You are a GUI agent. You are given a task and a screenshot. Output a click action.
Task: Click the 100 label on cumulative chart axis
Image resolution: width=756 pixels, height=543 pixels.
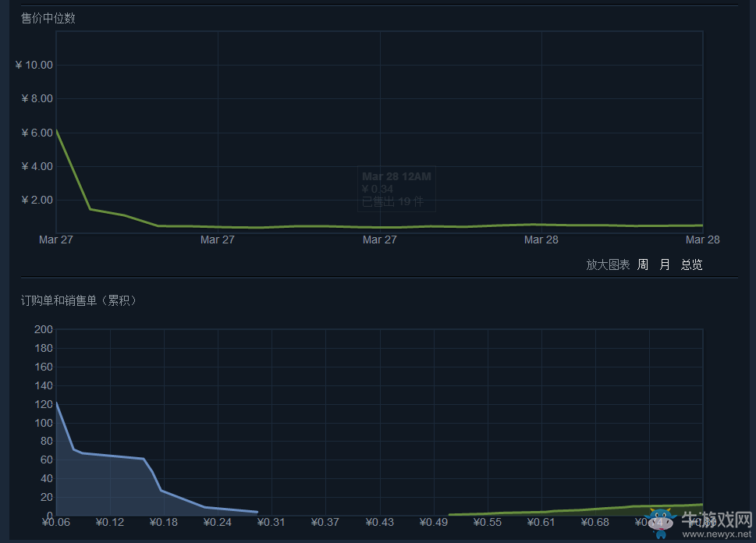[x=44, y=423]
